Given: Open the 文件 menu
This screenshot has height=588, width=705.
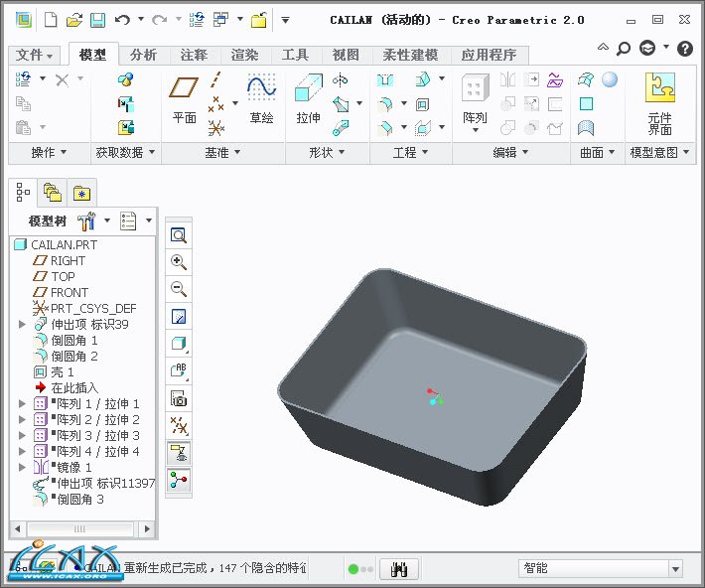Looking at the screenshot, I should pos(34,55).
